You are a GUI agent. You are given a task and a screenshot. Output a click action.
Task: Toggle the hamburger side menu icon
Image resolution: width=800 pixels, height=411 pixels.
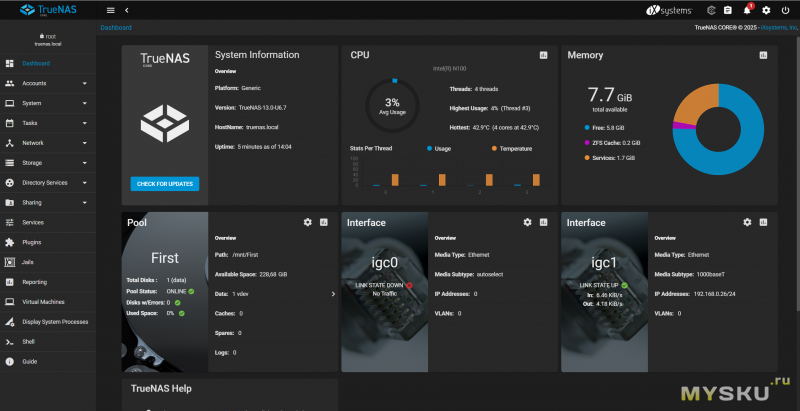tap(111, 10)
